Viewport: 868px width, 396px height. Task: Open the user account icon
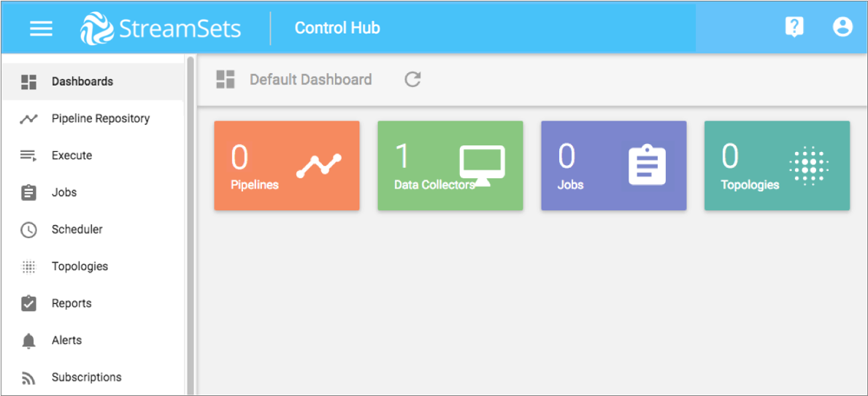[x=842, y=28]
